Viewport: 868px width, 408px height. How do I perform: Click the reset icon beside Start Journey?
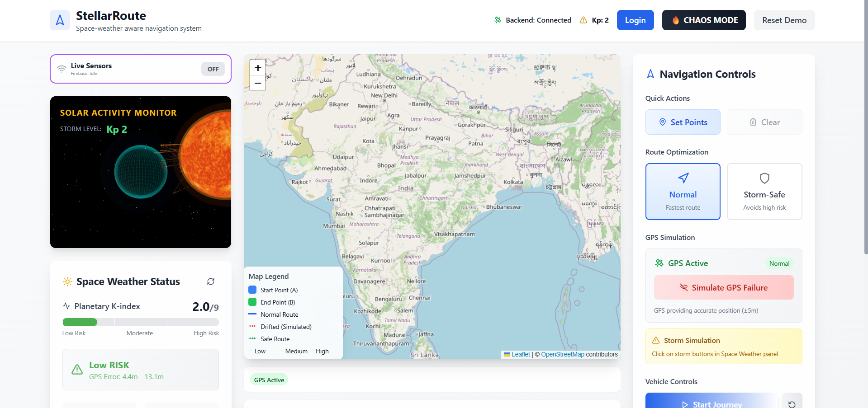click(792, 403)
